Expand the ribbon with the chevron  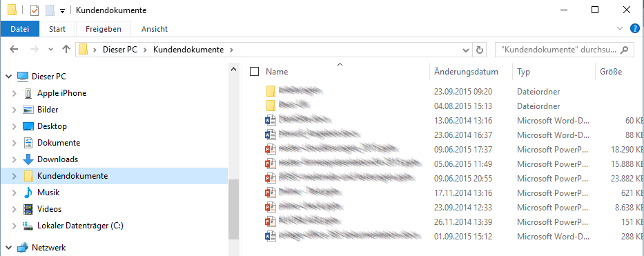(x=620, y=28)
